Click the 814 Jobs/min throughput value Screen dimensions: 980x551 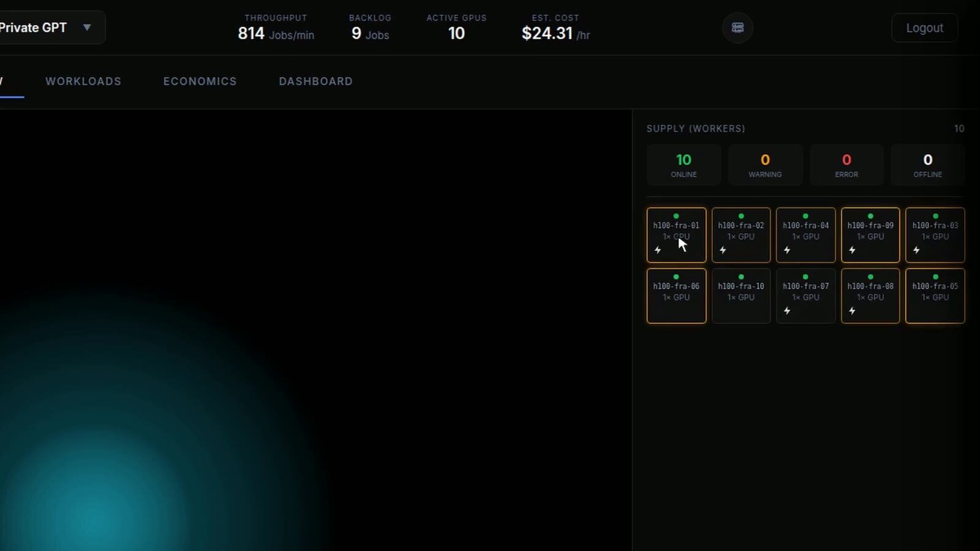[276, 34]
